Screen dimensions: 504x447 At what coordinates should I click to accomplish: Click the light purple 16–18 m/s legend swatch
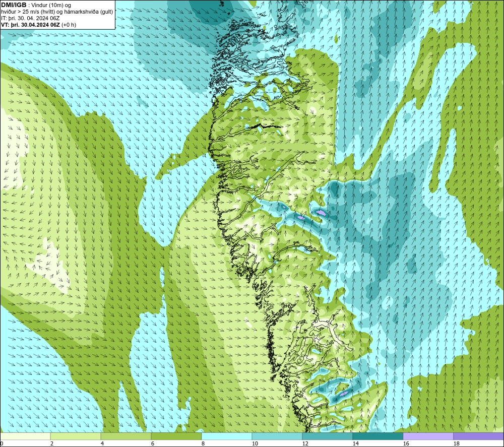click(x=428, y=436)
